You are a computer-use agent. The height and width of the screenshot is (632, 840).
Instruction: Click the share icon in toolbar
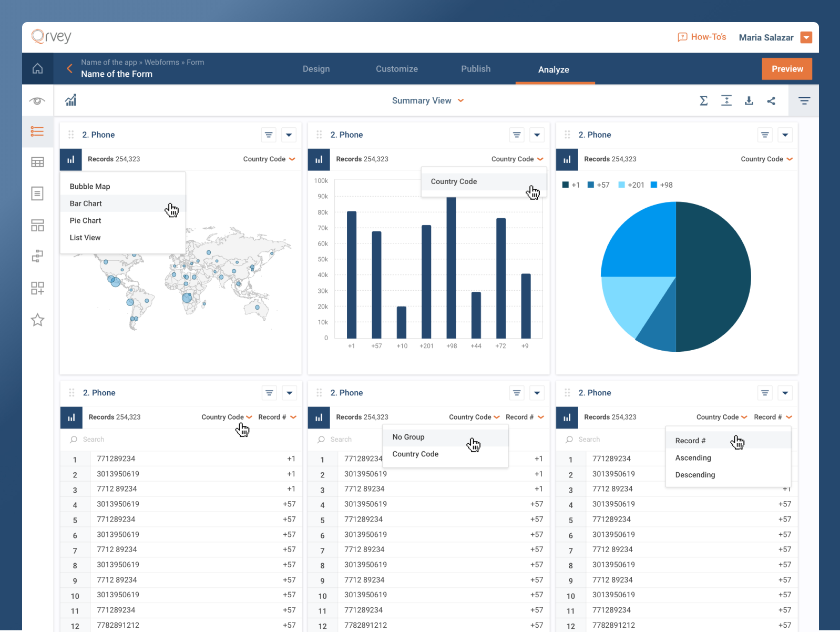pos(771,100)
